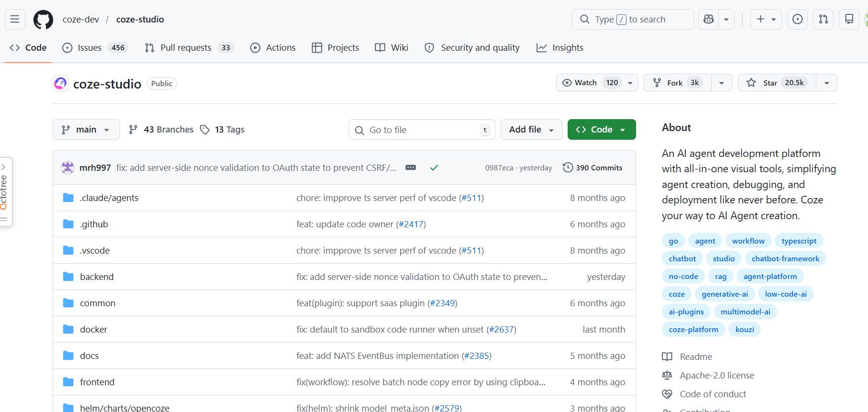Expand the Star lists dropdown arrow
This screenshot has width=868, height=412.
coord(827,83)
